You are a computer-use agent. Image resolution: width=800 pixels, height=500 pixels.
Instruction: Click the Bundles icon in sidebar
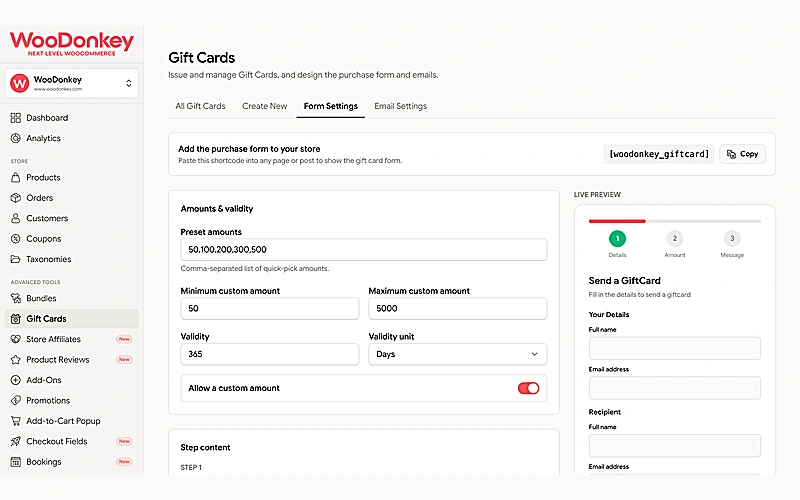click(16, 298)
